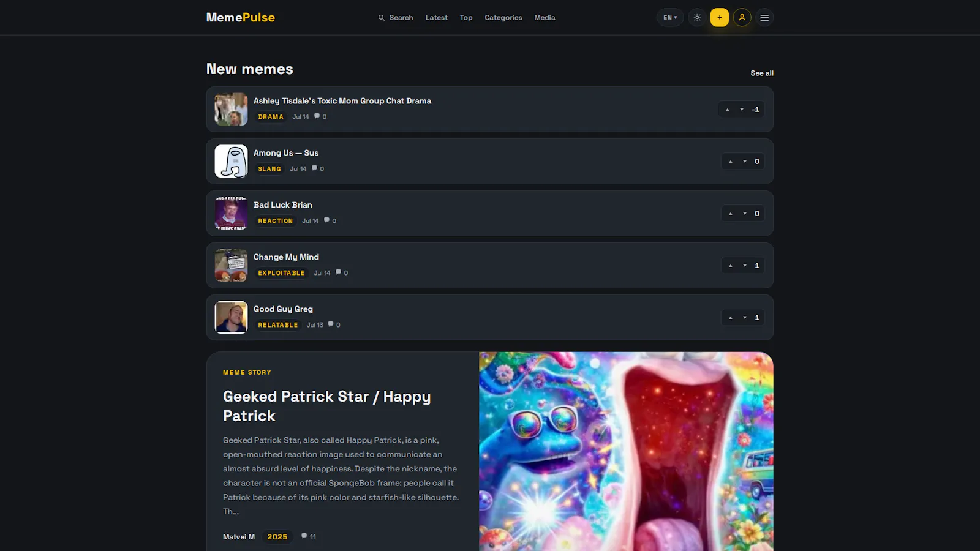980x551 pixels.
Task: Click the Geeked Patrick Star story excerpt
Action: [341, 476]
